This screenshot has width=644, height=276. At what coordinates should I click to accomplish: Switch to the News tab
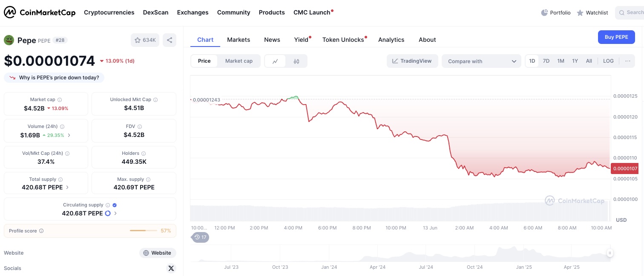coord(272,40)
